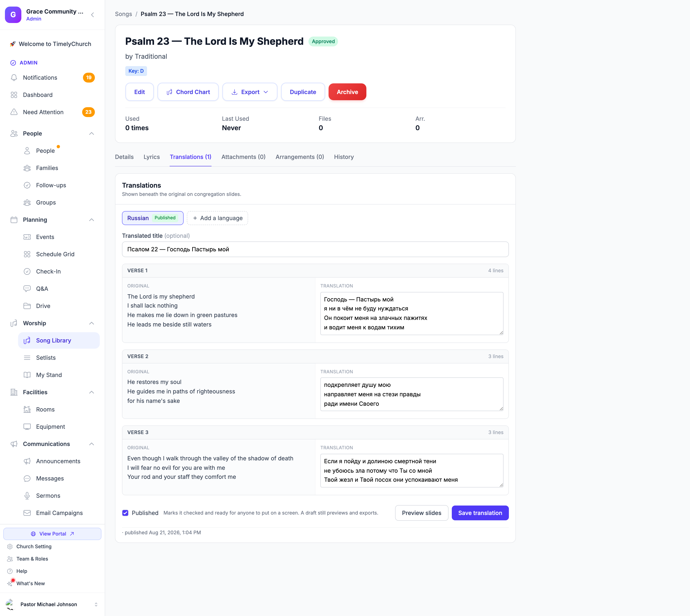Open the Groups icon in sidebar
The width and height of the screenshot is (690, 616).
click(x=27, y=202)
